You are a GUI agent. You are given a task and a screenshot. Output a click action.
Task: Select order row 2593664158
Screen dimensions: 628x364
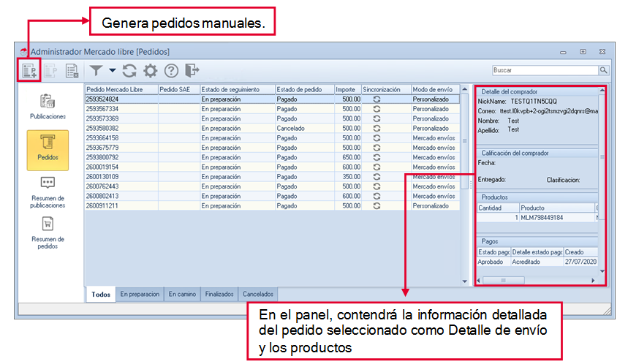[x=273, y=137]
